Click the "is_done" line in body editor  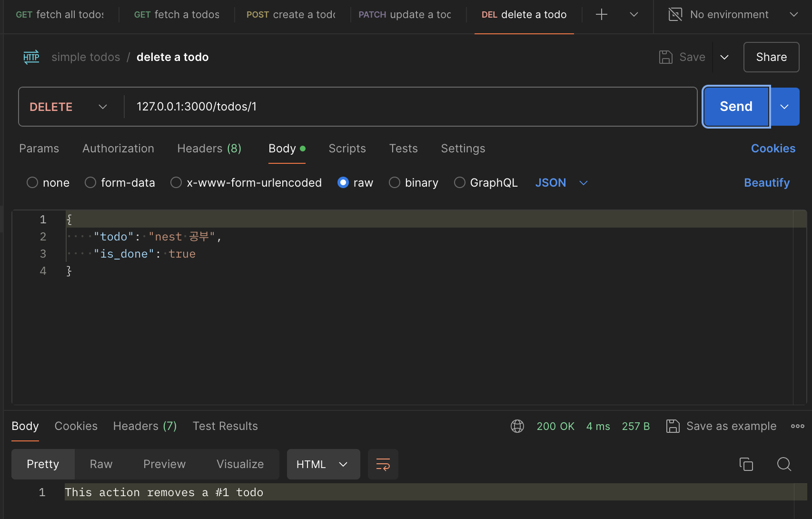point(145,254)
